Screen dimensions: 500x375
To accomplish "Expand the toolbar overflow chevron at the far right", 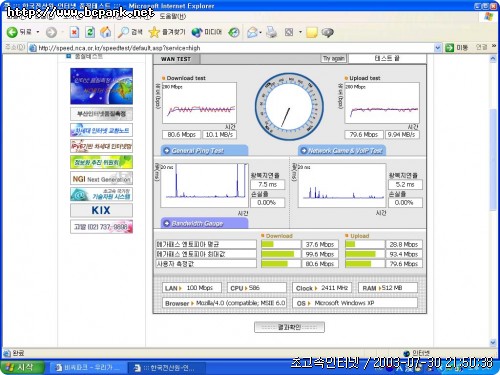I will tap(494, 47).
